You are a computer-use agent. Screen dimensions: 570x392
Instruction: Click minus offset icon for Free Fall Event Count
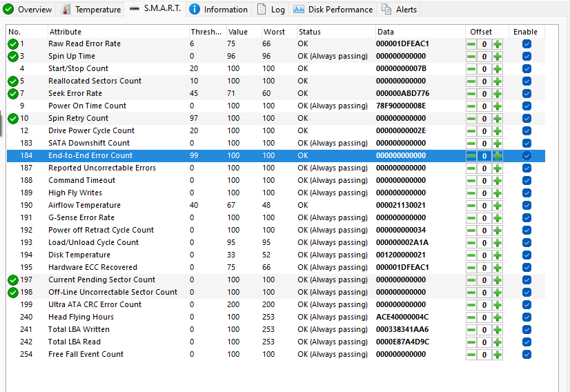(471, 355)
